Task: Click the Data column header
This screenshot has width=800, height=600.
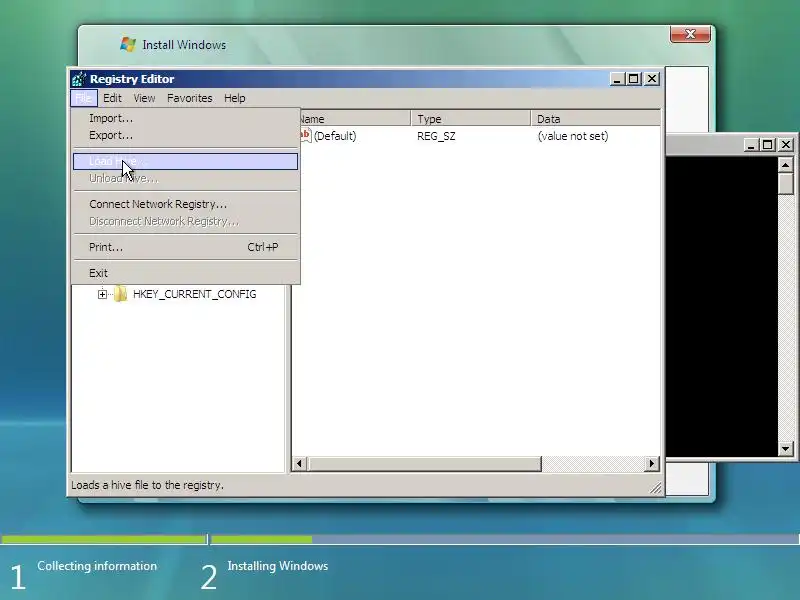Action: point(595,119)
